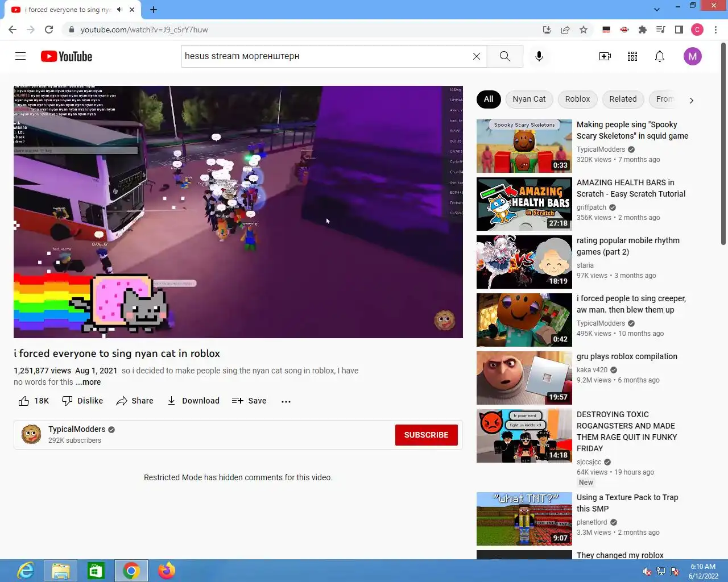The image size is (728, 582).
Task: Click the browser address bar URL
Action: point(144,30)
